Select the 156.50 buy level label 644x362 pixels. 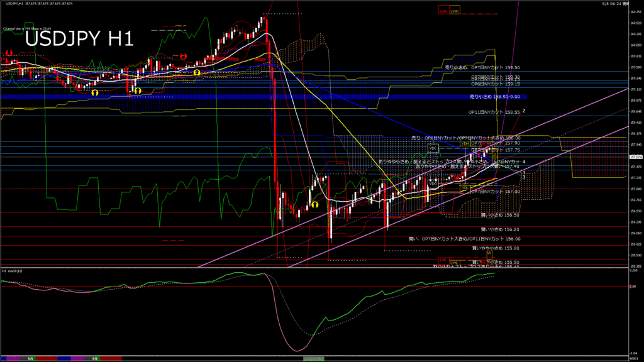[500, 215]
